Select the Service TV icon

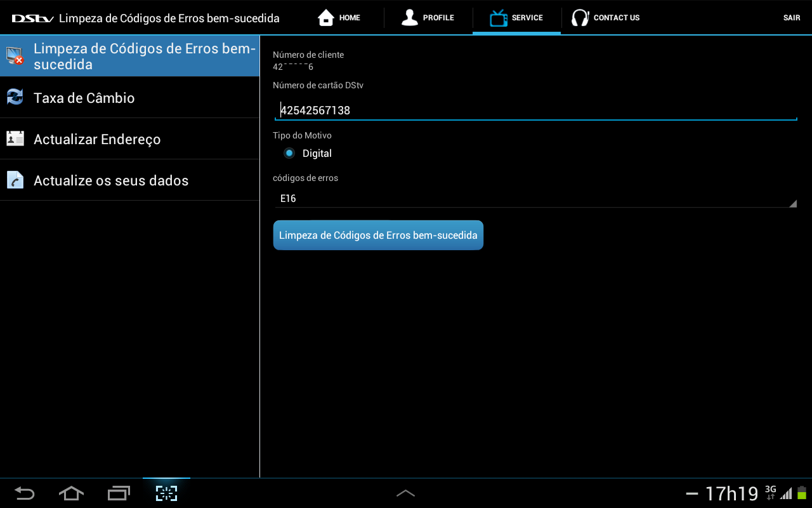coord(498,18)
